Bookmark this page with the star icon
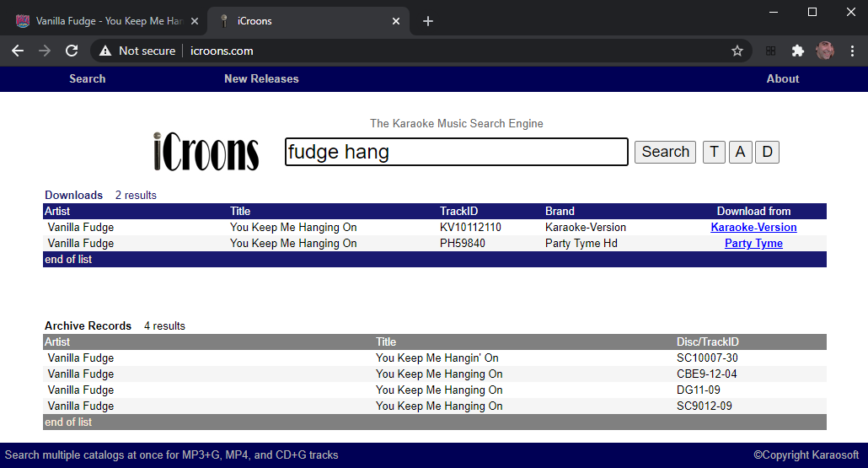This screenshot has width=868, height=468. 737,51
